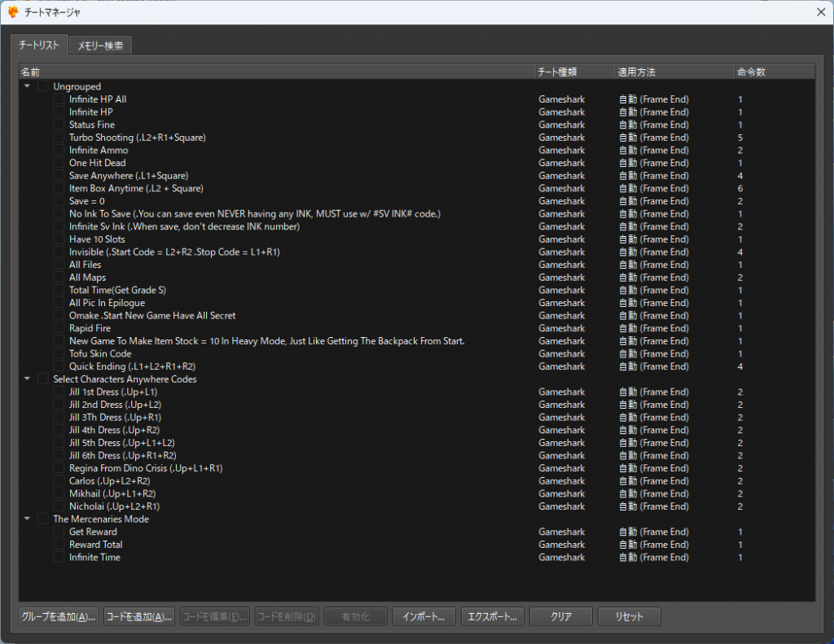The height and width of the screenshot is (644, 834).
Task: Select the New Game Item Stock = 10 cheat
Action: coord(416,341)
